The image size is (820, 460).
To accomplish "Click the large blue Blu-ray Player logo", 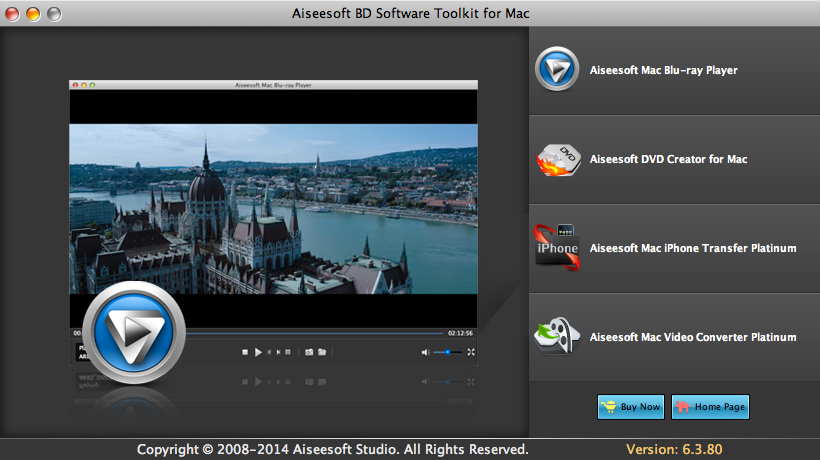I will point(134,332).
